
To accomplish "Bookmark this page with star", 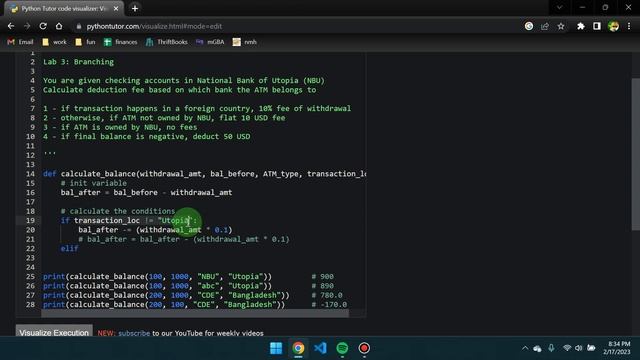I will [x=561, y=26].
